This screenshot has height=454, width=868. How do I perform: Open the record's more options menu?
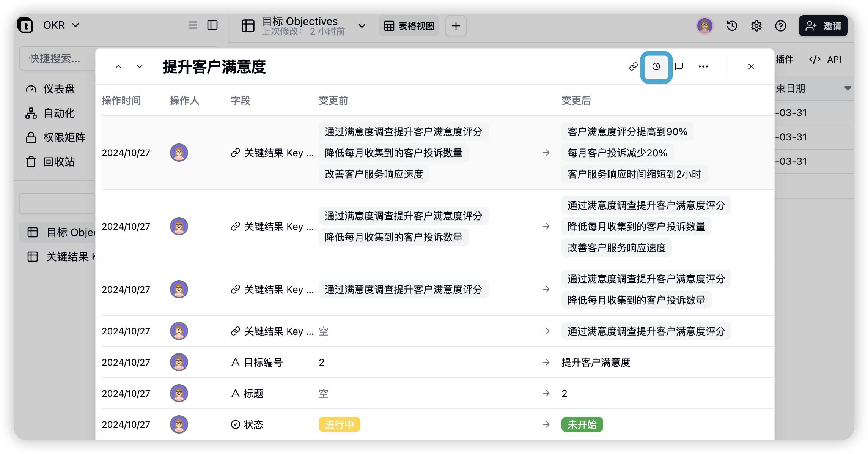pyautogui.click(x=703, y=67)
